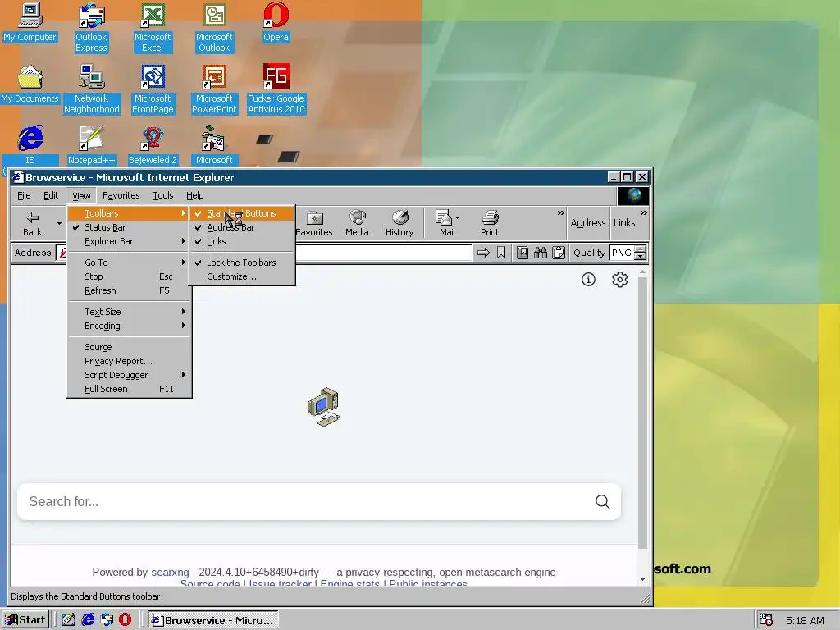Open the Tools menu
This screenshot has width=840, height=630.
click(x=163, y=195)
